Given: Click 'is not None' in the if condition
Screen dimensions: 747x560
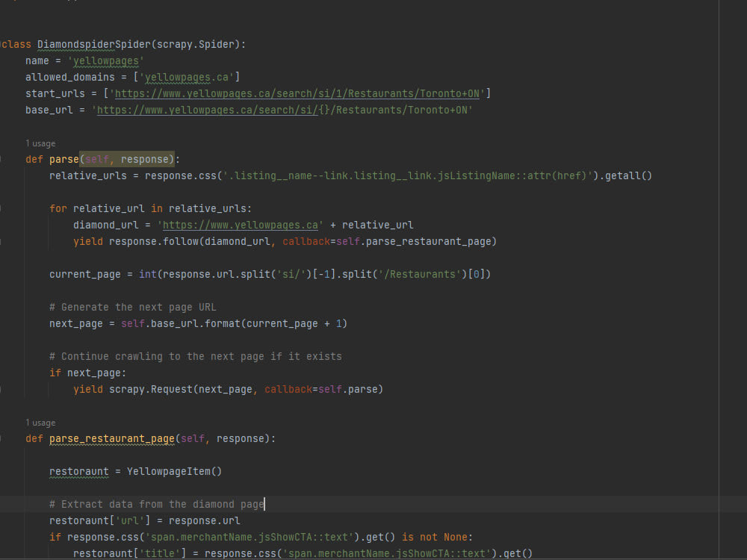Looking at the screenshot, I should 435,537.
